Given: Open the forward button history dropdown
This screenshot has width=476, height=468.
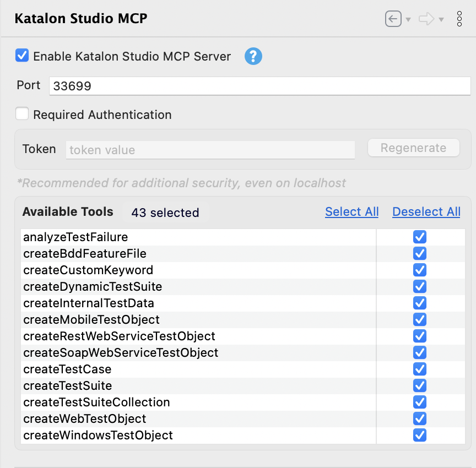Looking at the screenshot, I should tap(440, 20).
